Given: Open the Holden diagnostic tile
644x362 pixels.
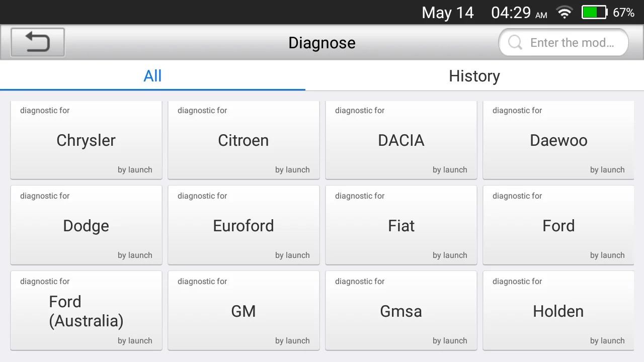Looking at the screenshot, I should [x=558, y=311].
